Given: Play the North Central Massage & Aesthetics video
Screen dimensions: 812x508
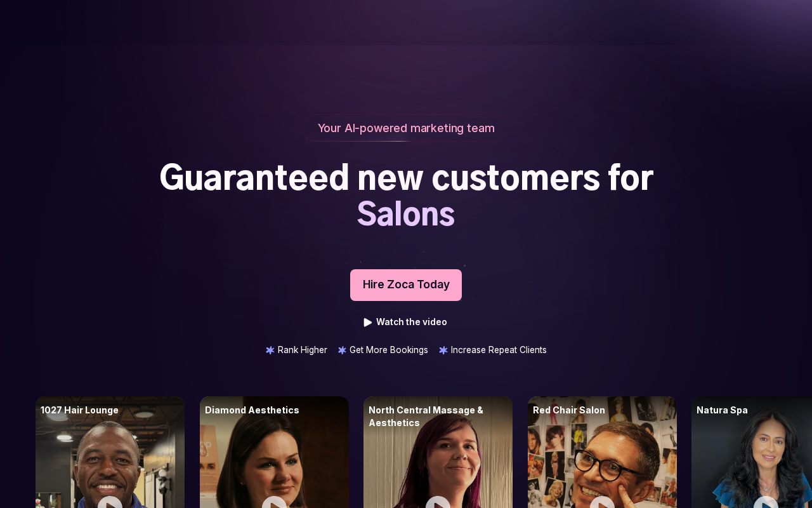Looking at the screenshot, I should coord(438,503).
